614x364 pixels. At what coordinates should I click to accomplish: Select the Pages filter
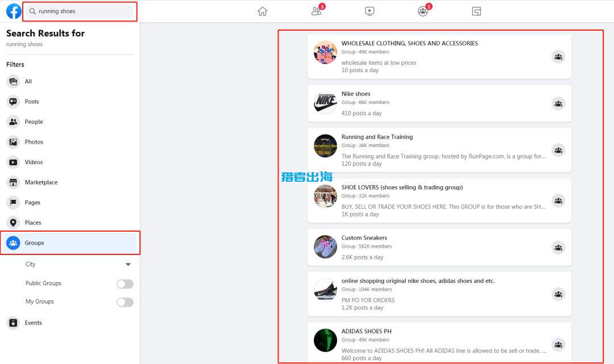click(70, 203)
